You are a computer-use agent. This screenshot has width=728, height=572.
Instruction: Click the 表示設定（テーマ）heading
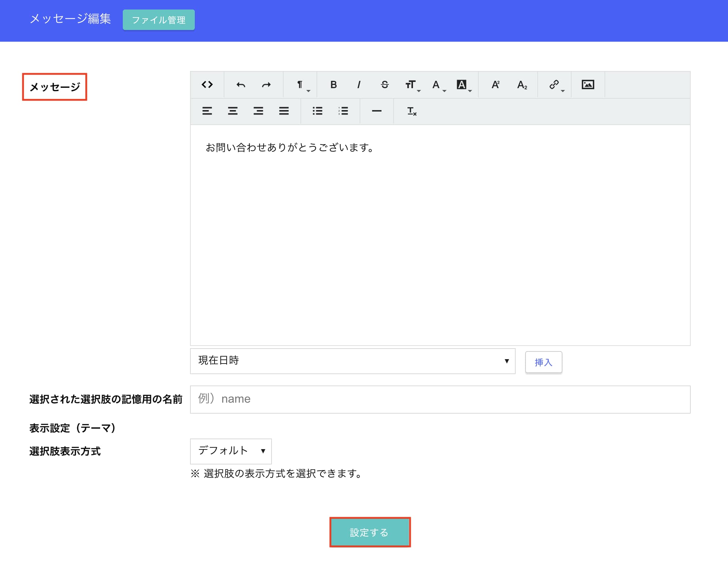[72, 428]
